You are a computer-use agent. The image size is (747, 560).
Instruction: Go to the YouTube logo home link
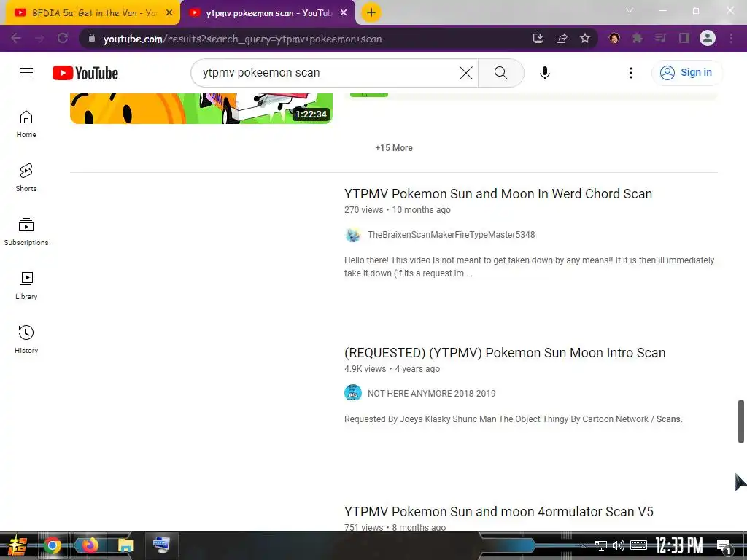pyautogui.click(x=85, y=73)
